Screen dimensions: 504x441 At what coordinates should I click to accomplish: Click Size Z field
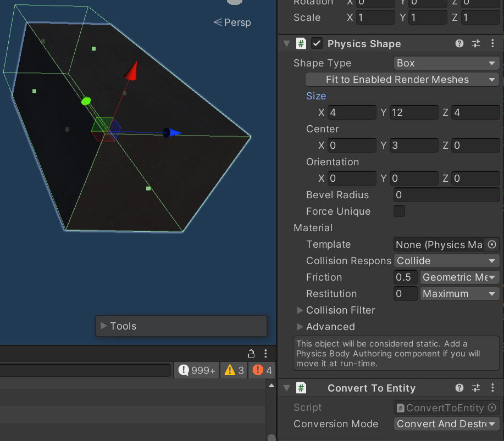point(476,113)
